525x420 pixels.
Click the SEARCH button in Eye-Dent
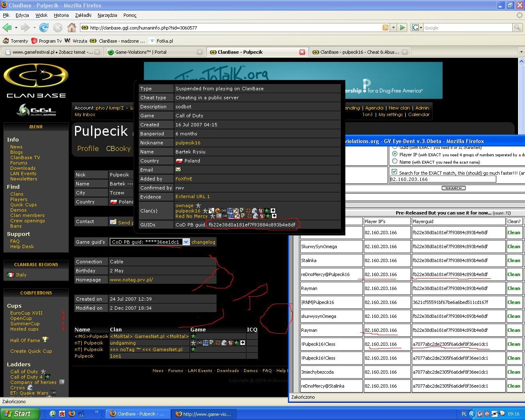click(x=453, y=188)
